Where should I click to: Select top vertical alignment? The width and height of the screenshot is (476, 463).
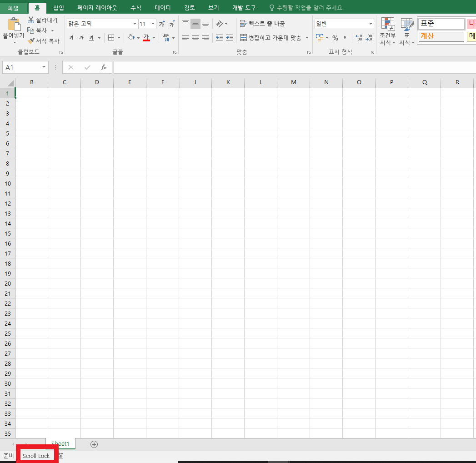pos(185,23)
